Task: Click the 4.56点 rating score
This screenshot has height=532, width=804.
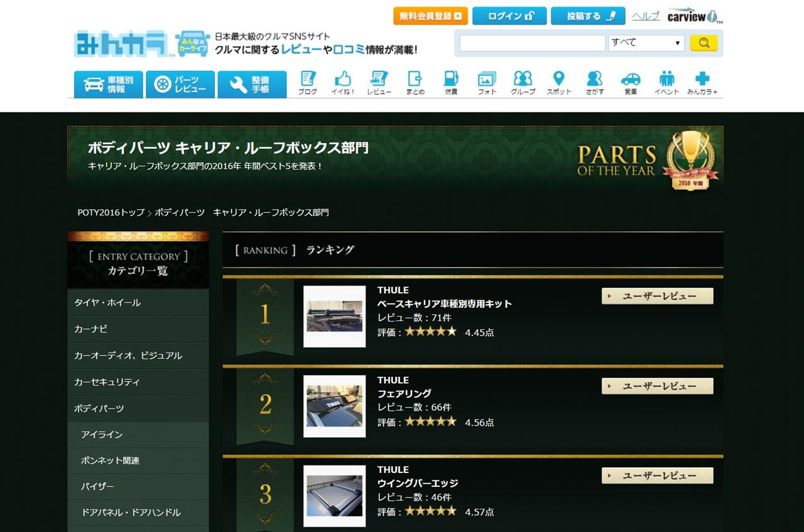Action: click(480, 422)
